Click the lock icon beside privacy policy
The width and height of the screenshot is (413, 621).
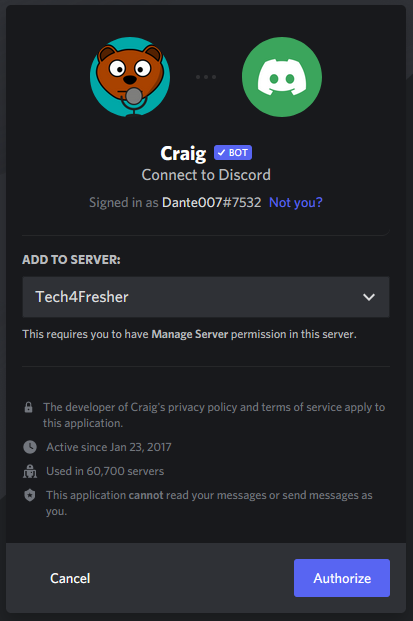point(29,407)
